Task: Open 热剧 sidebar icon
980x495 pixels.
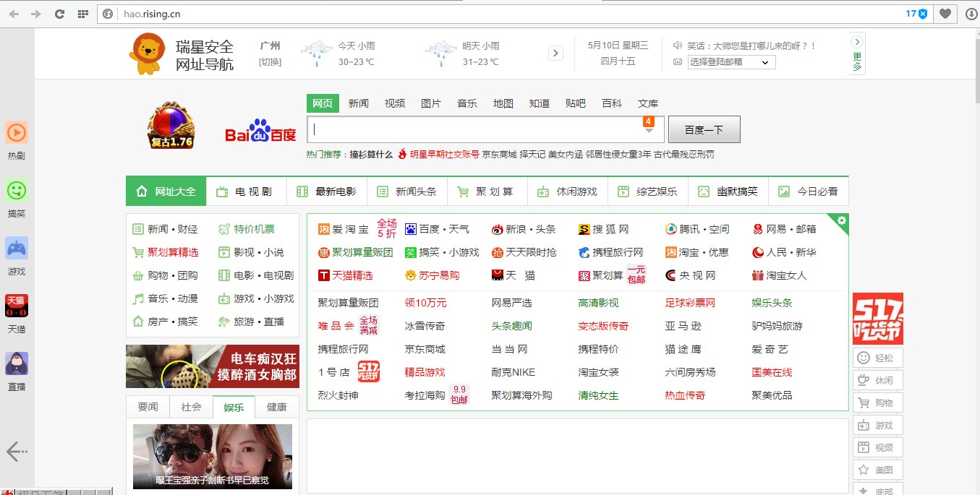Action: coord(17,133)
